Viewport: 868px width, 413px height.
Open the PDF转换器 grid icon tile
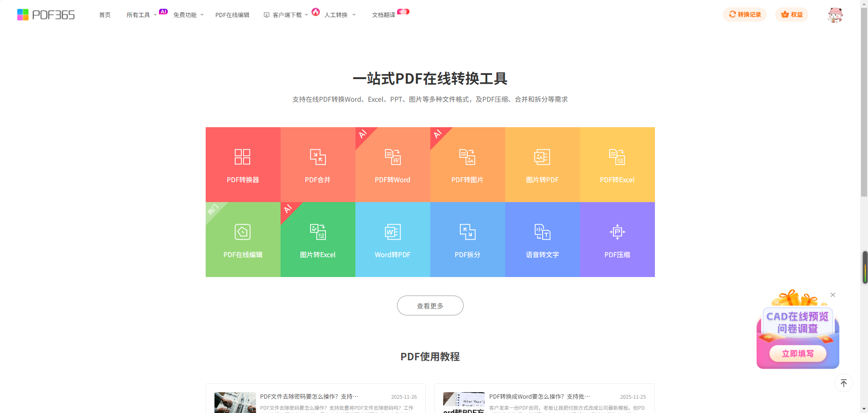click(243, 157)
